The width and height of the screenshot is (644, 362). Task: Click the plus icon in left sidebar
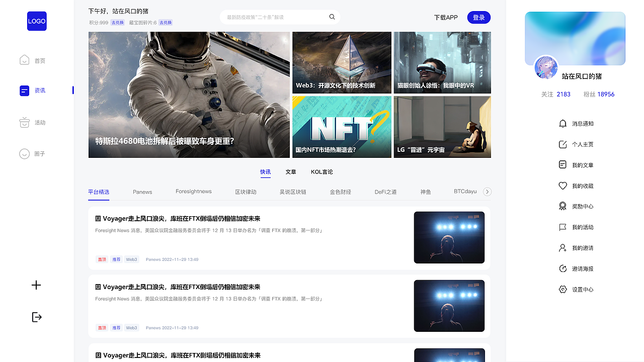click(36, 285)
